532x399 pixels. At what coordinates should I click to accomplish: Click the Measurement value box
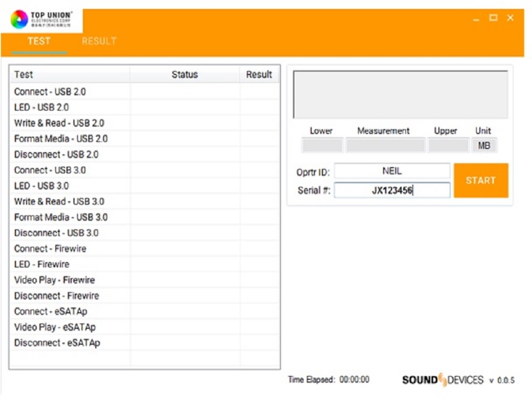[x=385, y=146]
